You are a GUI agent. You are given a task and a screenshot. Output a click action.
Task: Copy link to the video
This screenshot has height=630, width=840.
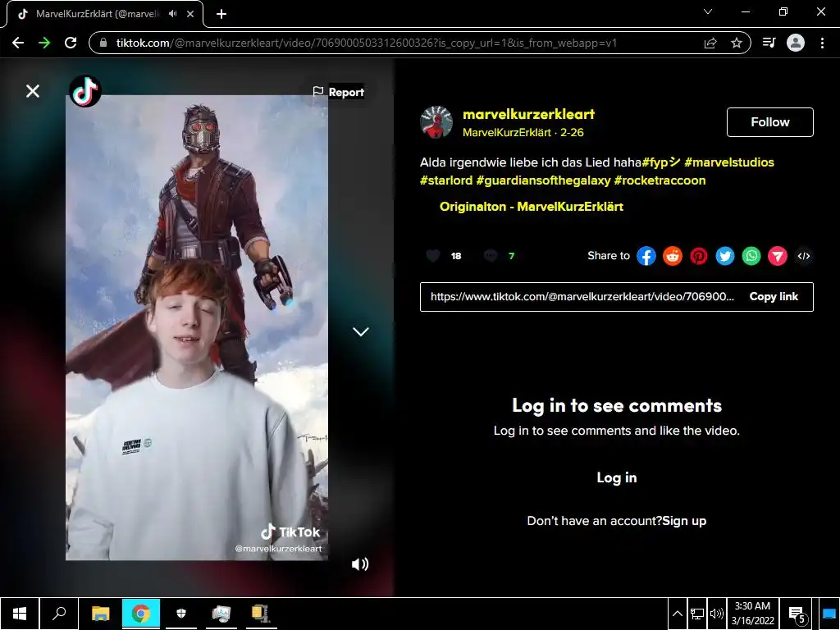pyautogui.click(x=774, y=297)
